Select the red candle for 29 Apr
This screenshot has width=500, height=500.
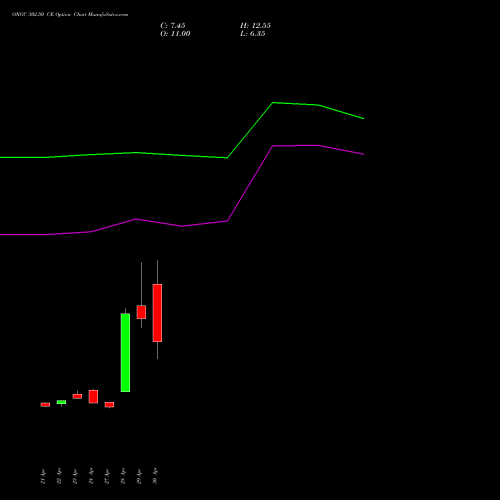(x=141, y=312)
